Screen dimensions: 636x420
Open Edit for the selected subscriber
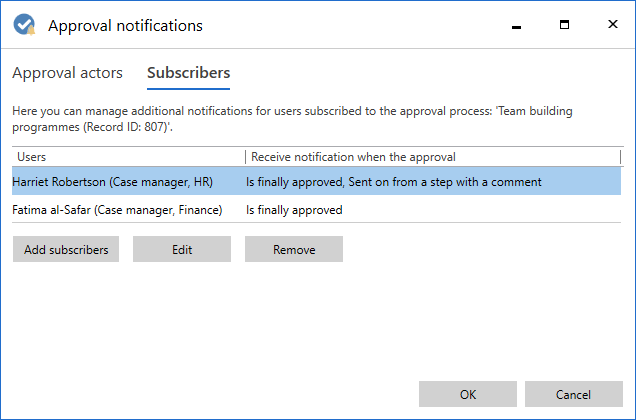point(182,250)
